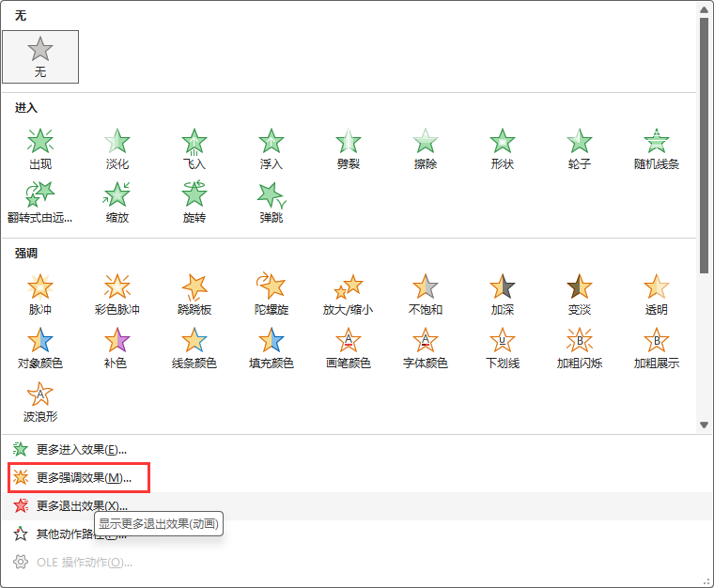Apply the 脉冲 emphasis effect
The height and width of the screenshot is (588, 714).
pos(40,295)
